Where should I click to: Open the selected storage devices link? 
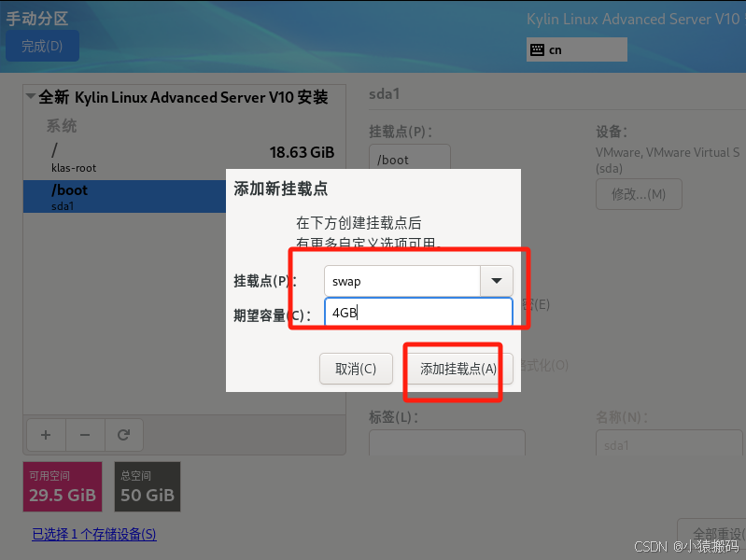pos(94,534)
